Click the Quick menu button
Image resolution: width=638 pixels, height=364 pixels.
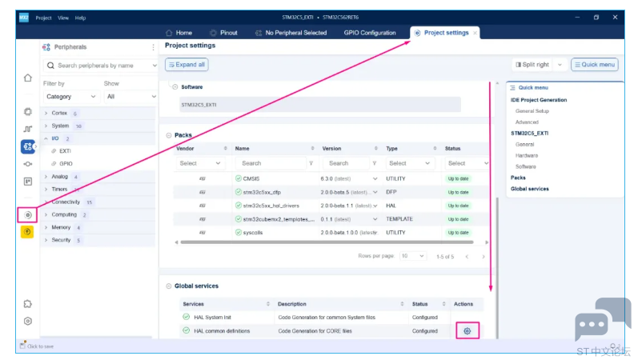click(595, 65)
